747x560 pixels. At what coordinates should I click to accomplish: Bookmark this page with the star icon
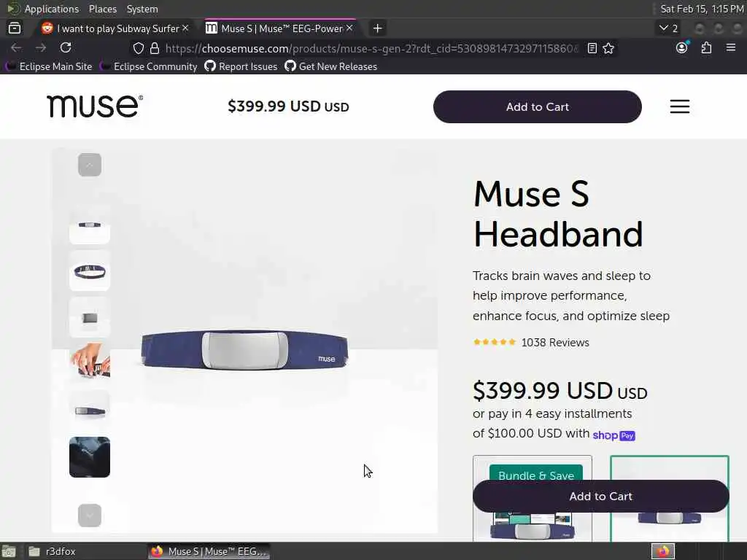click(608, 48)
